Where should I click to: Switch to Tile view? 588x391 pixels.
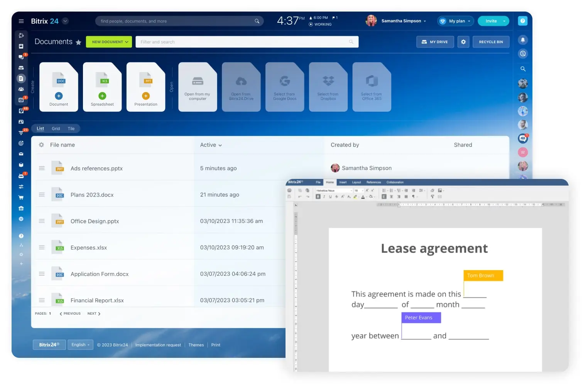71,129
